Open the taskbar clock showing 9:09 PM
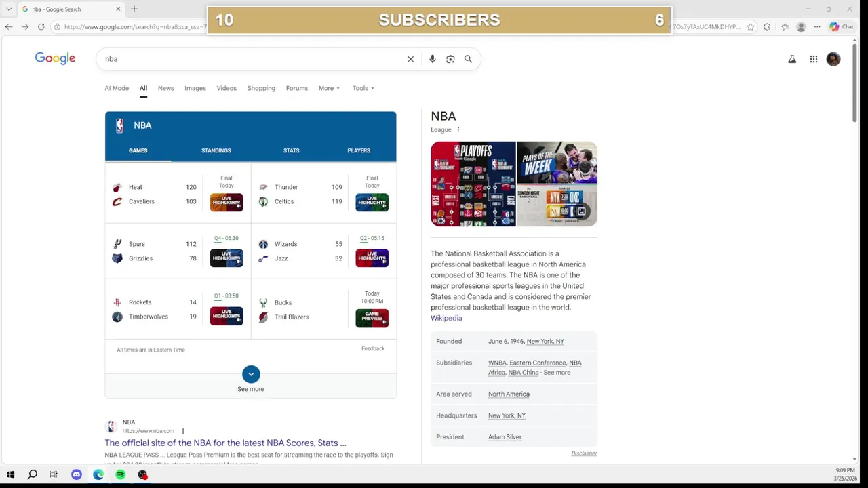 coord(846,474)
